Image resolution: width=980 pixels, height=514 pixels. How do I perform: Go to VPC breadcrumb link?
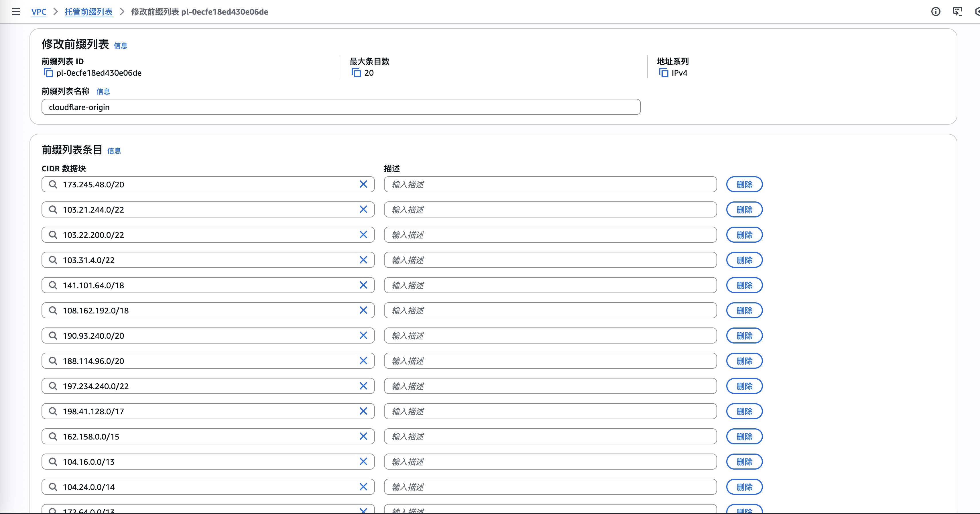click(39, 12)
